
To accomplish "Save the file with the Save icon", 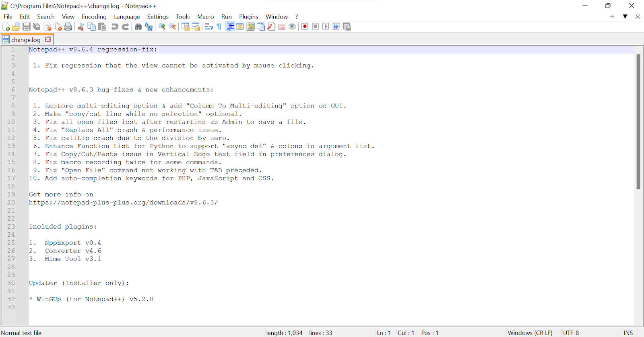I will [x=27, y=27].
